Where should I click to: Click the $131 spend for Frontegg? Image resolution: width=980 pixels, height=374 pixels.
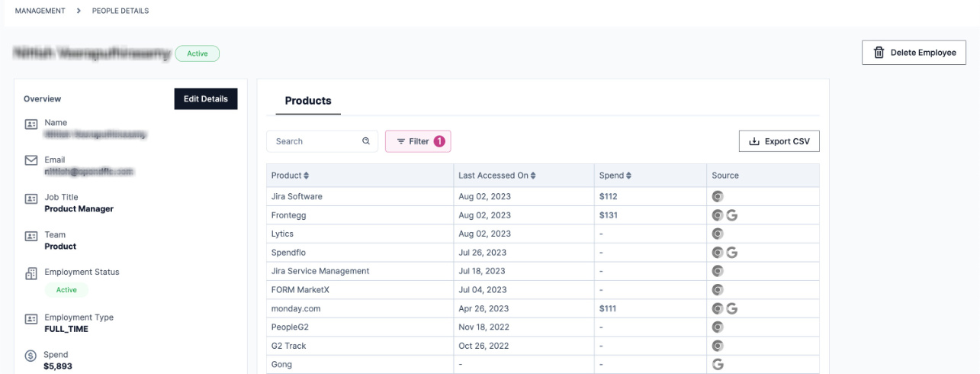[x=608, y=215]
